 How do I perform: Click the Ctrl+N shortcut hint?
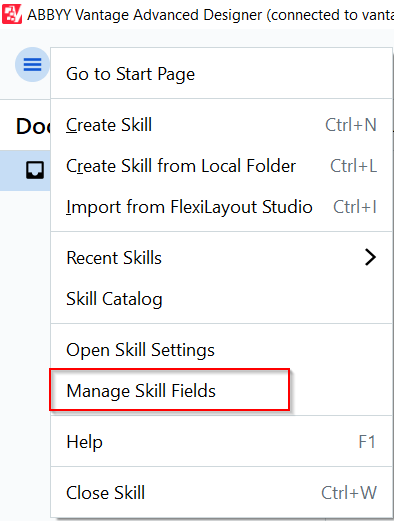(x=351, y=125)
